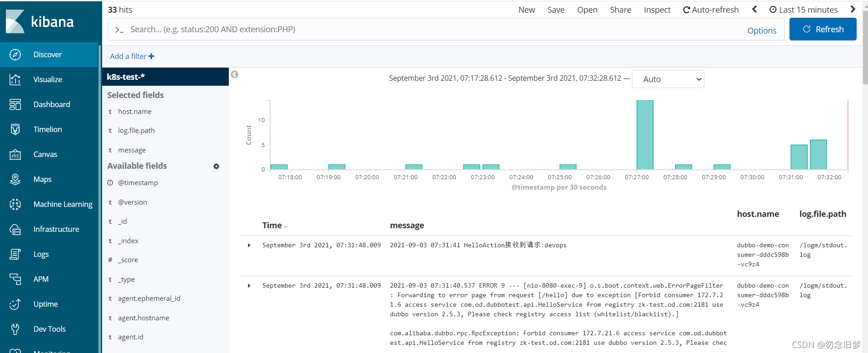Image resolution: width=868 pixels, height=353 pixels.
Task: Click the clock icon beside @timestamp field
Action: pyautogui.click(x=110, y=183)
